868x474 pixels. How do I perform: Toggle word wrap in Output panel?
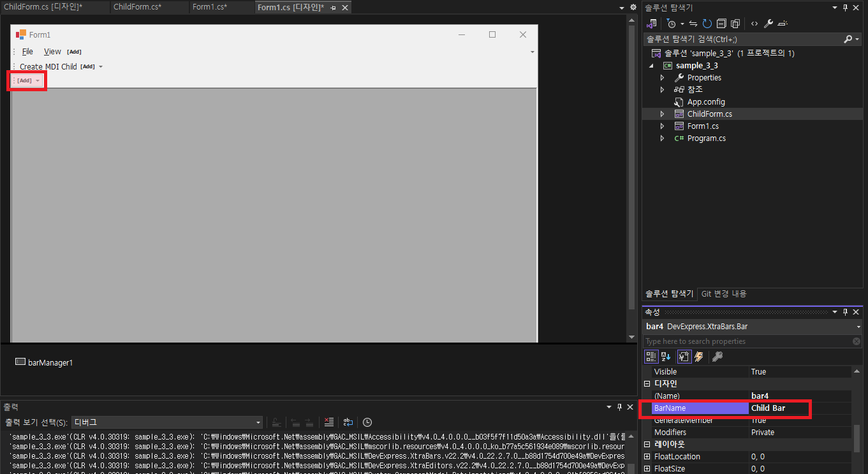click(348, 422)
